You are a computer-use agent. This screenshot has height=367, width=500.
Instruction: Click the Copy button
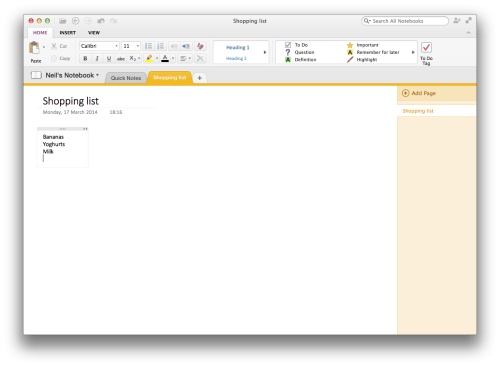coord(61,59)
